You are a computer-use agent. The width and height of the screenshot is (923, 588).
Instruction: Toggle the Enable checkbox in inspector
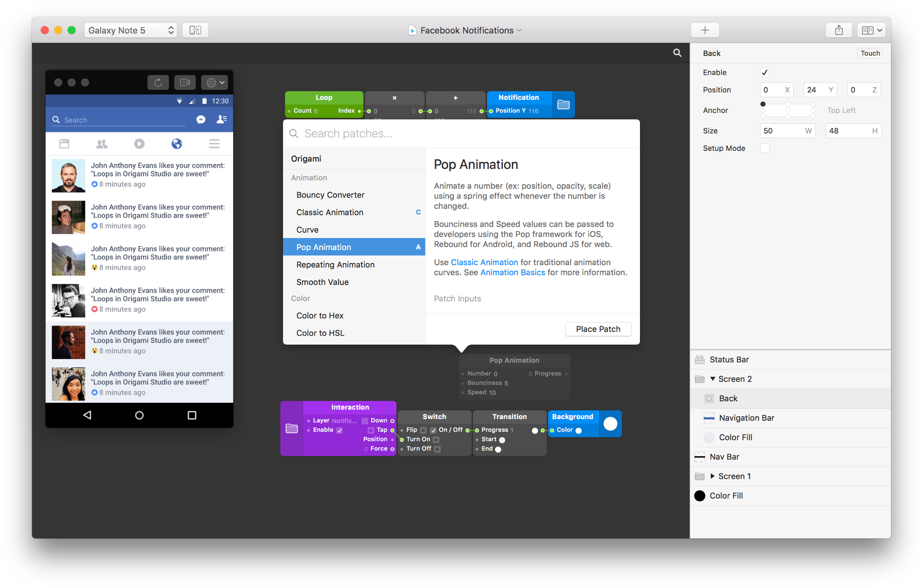(765, 72)
